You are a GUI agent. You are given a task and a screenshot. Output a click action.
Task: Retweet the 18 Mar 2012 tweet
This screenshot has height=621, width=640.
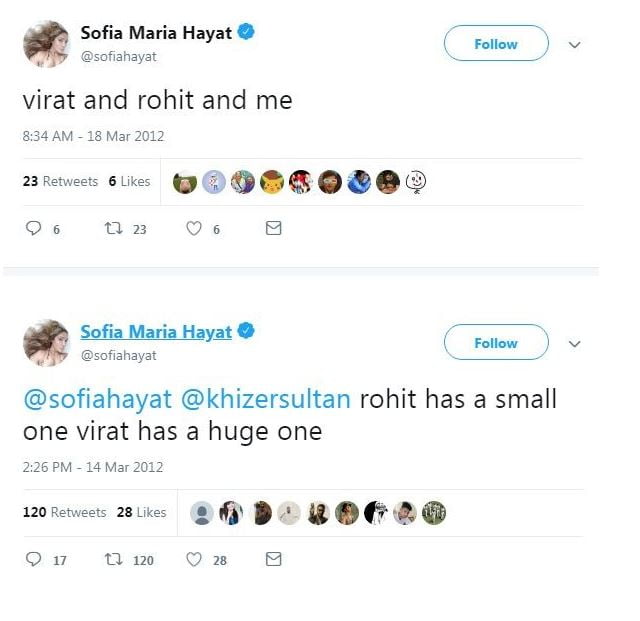pyautogui.click(x=114, y=229)
